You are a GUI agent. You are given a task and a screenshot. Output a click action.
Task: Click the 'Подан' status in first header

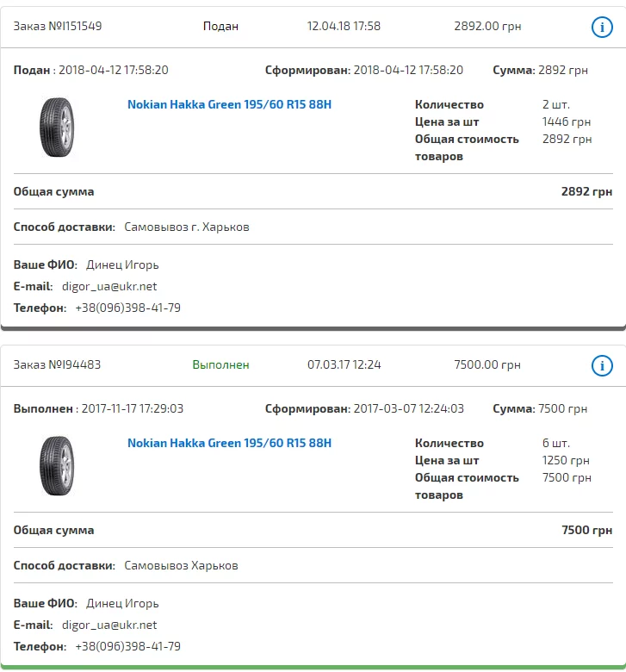(x=220, y=27)
